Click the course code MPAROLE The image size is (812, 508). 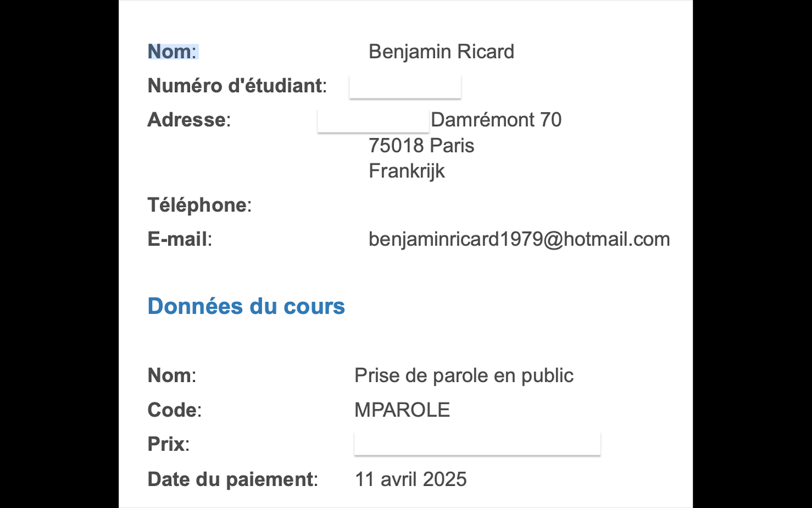(402, 410)
